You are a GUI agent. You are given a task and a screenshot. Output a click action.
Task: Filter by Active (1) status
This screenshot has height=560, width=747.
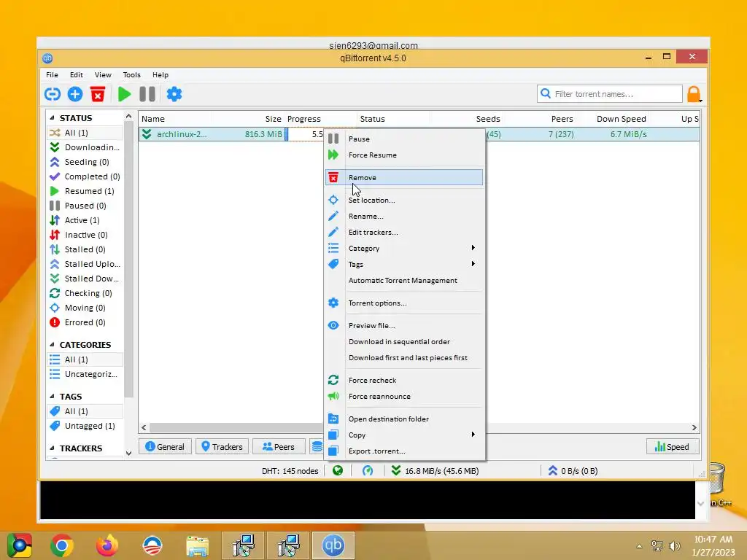click(85, 220)
